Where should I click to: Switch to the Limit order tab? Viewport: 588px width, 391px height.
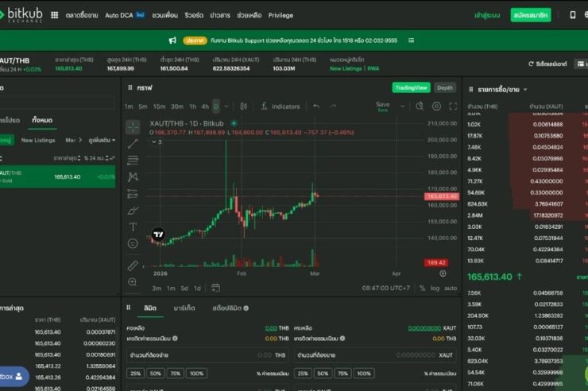tap(150, 308)
